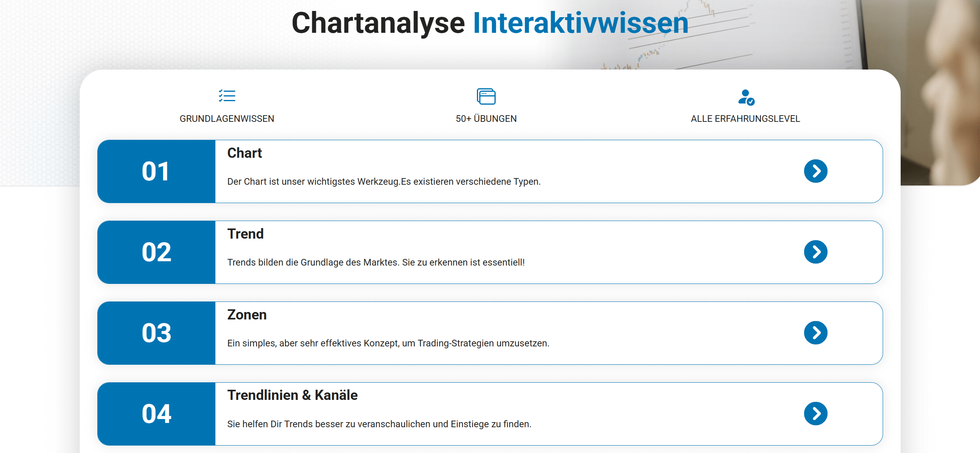Viewport: 980px width, 453px height.
Task: Click the blue 02 number block
Action: pos(156,252)
